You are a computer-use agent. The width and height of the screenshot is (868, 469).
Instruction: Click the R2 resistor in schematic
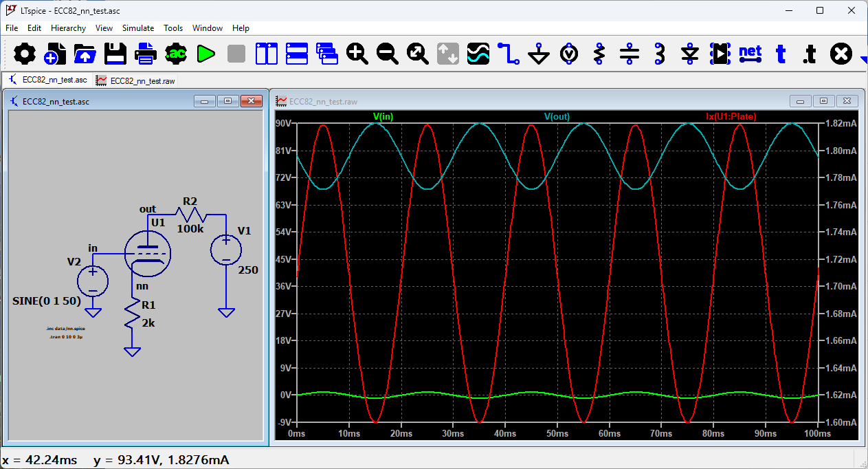190,214
